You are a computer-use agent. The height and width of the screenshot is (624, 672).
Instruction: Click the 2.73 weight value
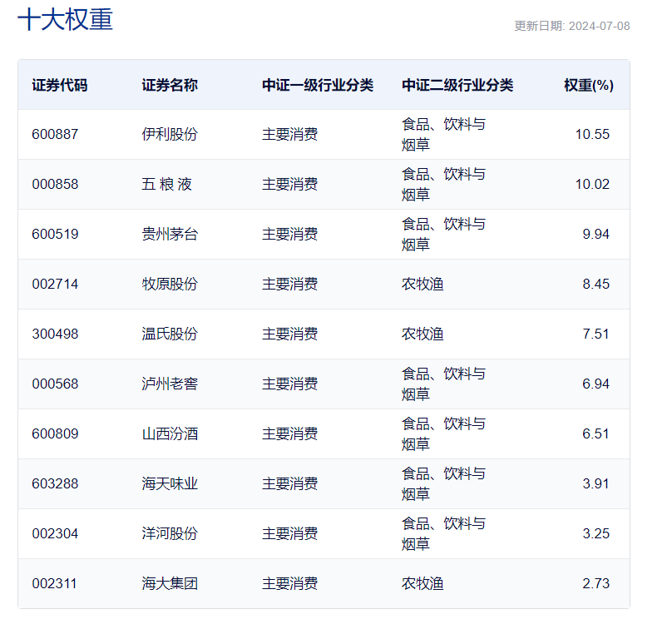pyautogui.click(x=595, y=583)
